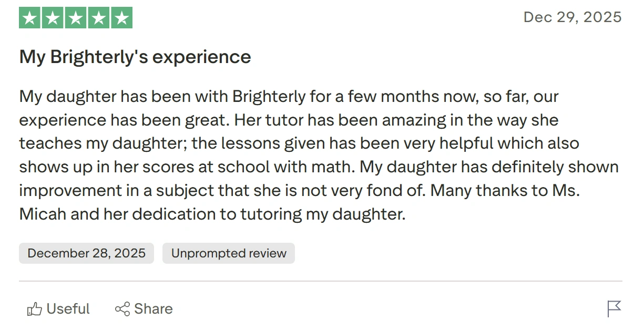The image size is (644, 331).
Task: Click the thumbs-up Useful icon
Action: click(34, 309)
